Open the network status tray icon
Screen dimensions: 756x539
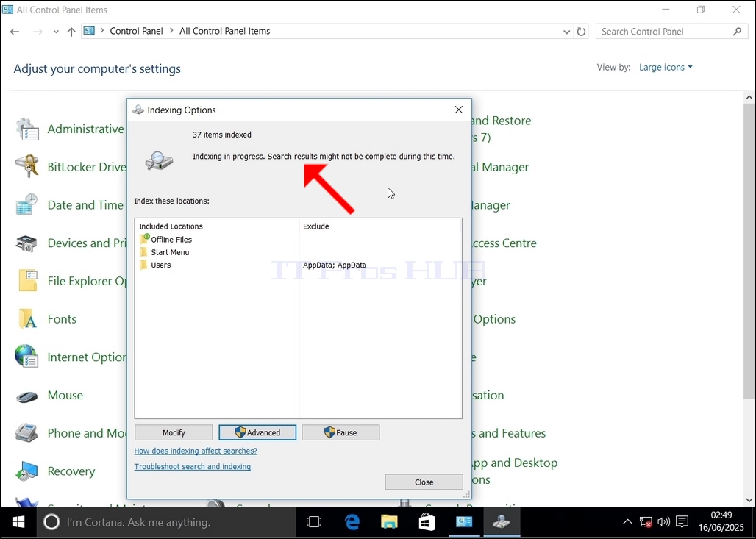(x=646, y=522)
